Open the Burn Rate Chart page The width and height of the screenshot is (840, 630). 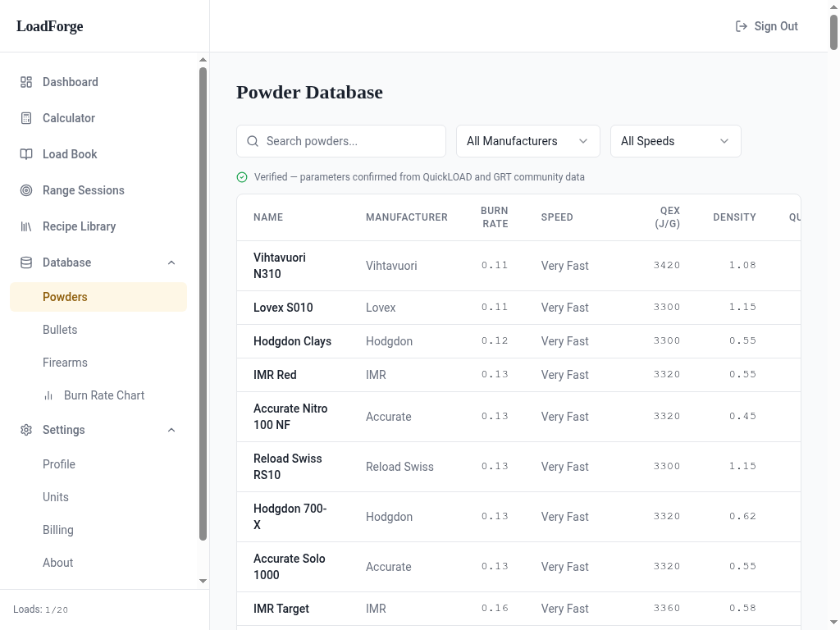pyautogui.click(x=98, y=395)
